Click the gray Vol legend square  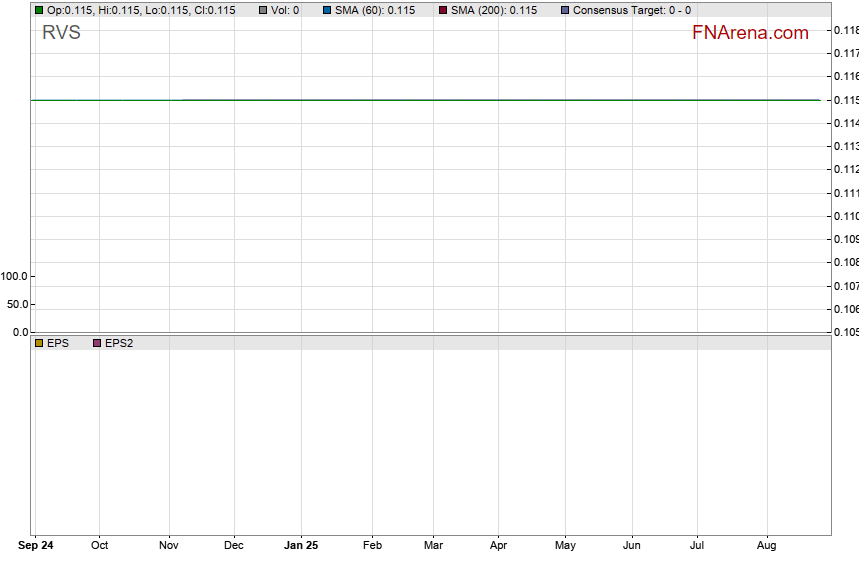point(263,10)
